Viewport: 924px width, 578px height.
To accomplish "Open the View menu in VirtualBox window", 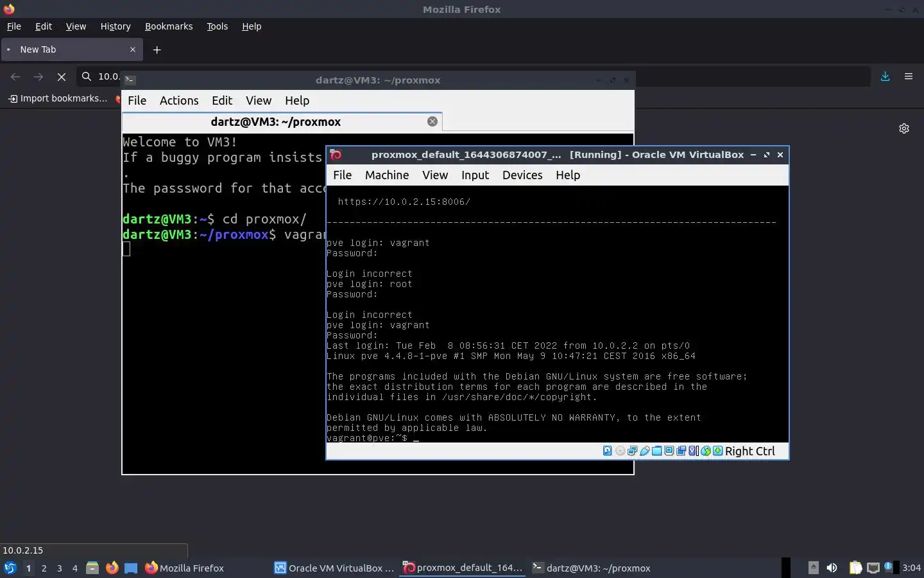I will tap(435, 175).
